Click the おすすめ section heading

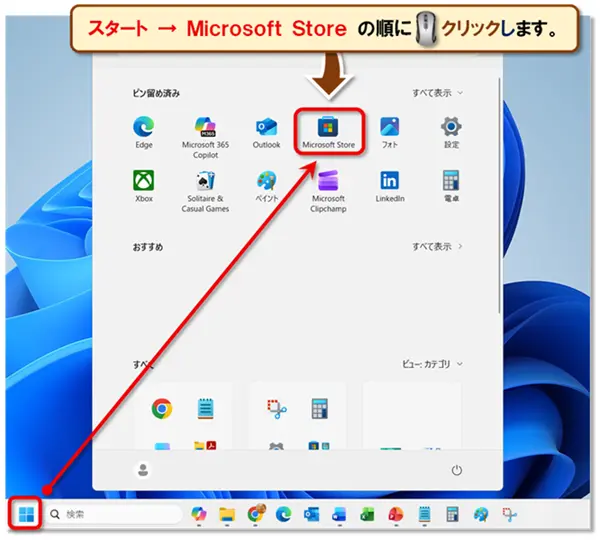(x=148, y=247)
